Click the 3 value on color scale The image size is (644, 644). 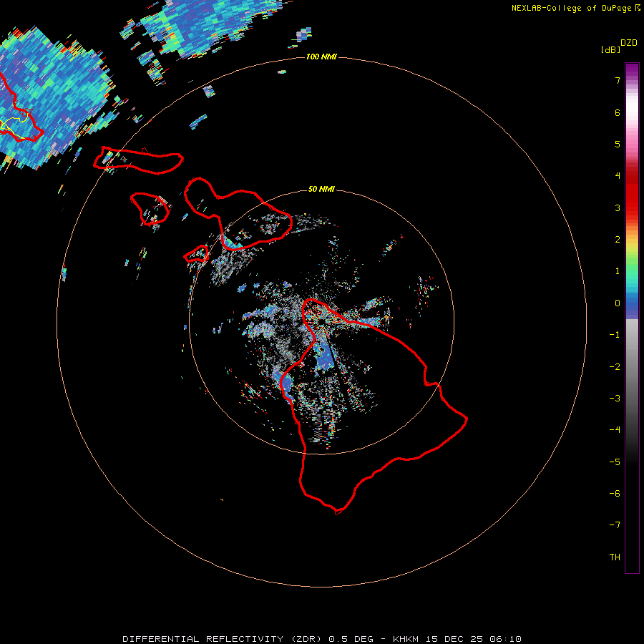[618, 208]
